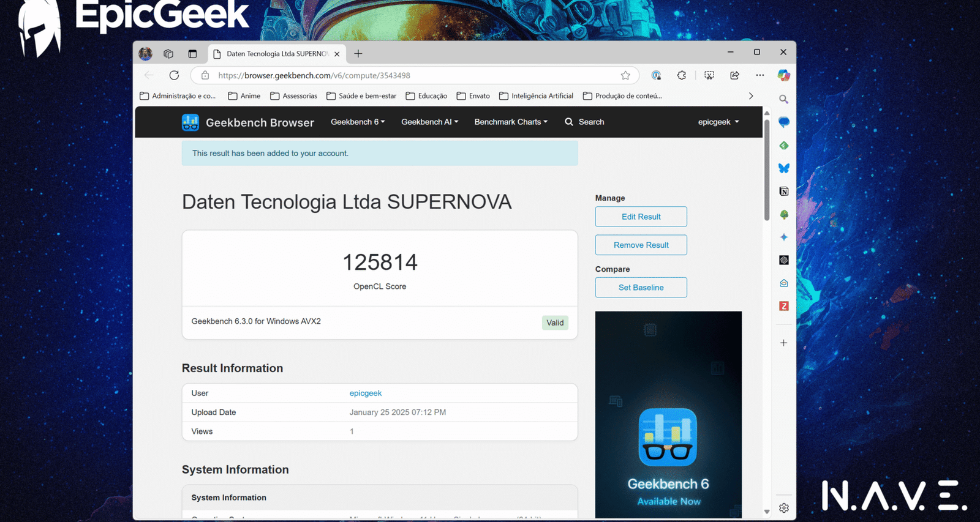Click the Valid badge
The width and height of the screenshot is (980, 522).
coord(555,323)
